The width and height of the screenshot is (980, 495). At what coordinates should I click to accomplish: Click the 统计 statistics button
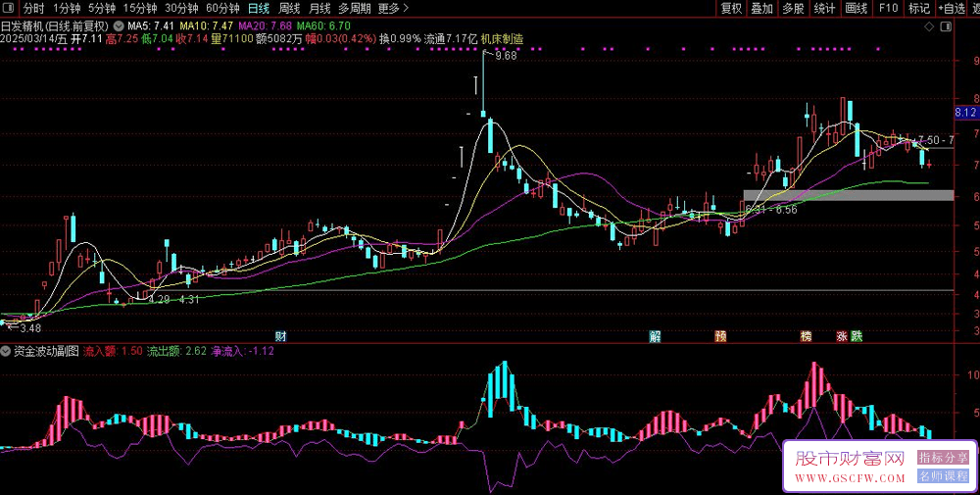click(825, 8)
